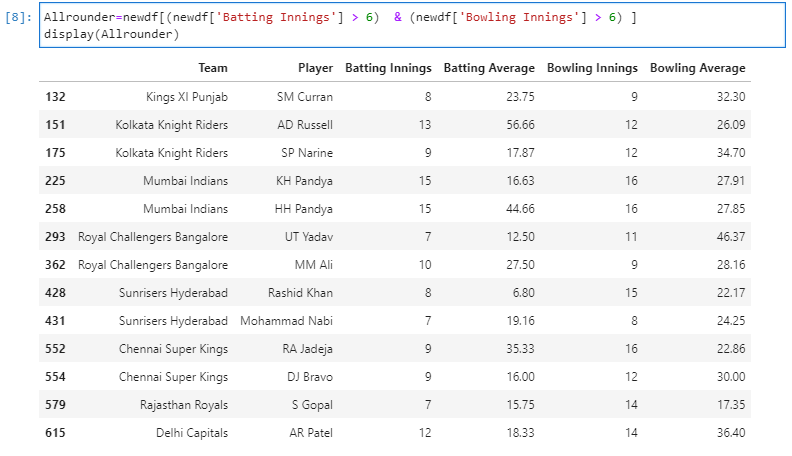792x456 pixels.
Task: Click batting average 56.66
Action: 520,125
